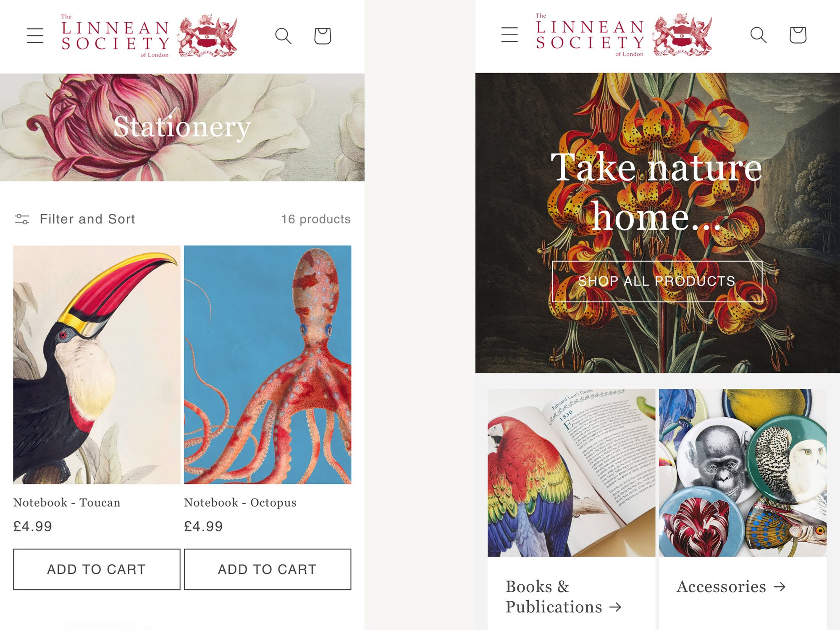
Task: Open the hamburger menu on Stationery page
Action: 35,36
